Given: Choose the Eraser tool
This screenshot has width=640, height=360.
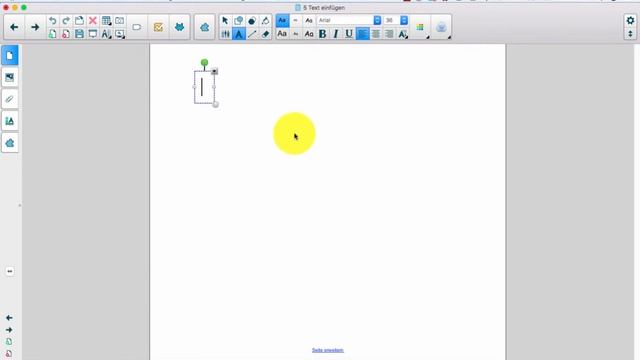Looking at the screenshot, I should (x=265, y=34).
